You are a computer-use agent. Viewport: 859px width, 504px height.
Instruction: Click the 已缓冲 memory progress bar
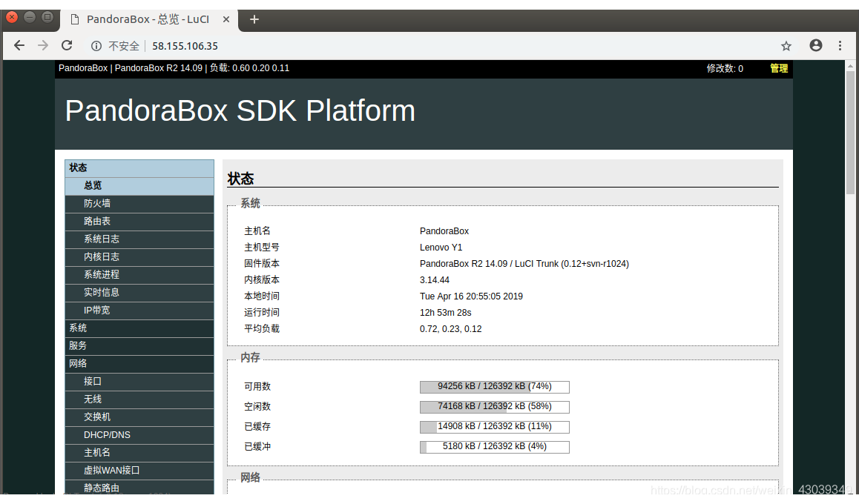(x=495, y=447)
